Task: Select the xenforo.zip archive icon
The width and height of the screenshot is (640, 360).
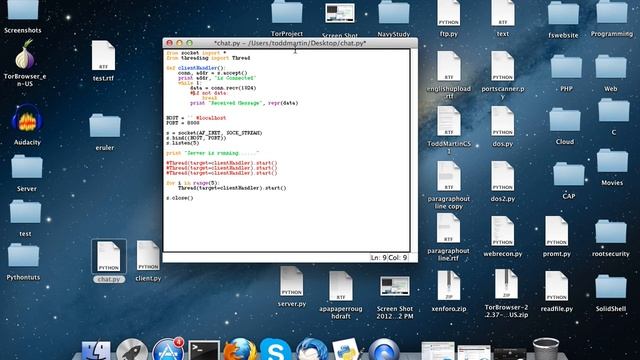Action: point(449,285)
